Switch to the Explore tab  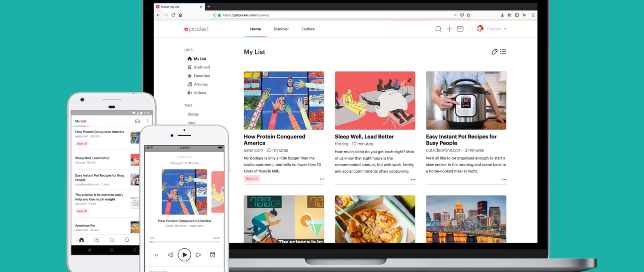coord(308,29)
